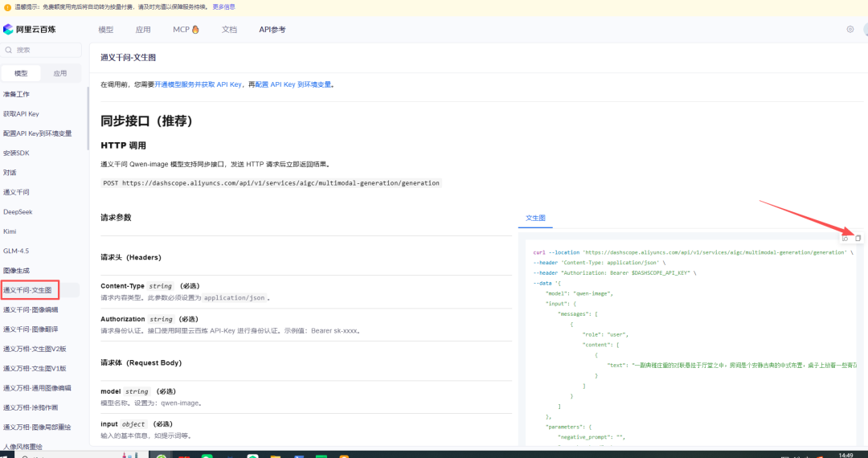Open 图像生成 in the sidebar

pyautogui.click(x=16, y=271)
